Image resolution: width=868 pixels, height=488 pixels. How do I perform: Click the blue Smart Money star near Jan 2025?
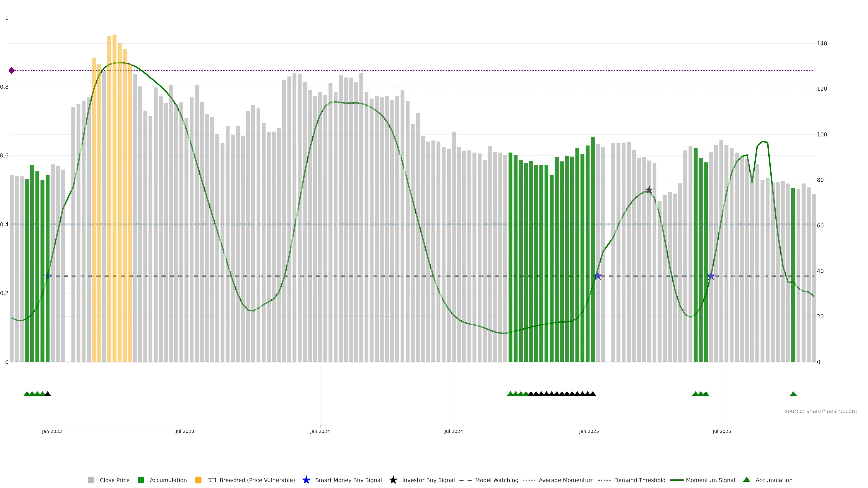598,276
